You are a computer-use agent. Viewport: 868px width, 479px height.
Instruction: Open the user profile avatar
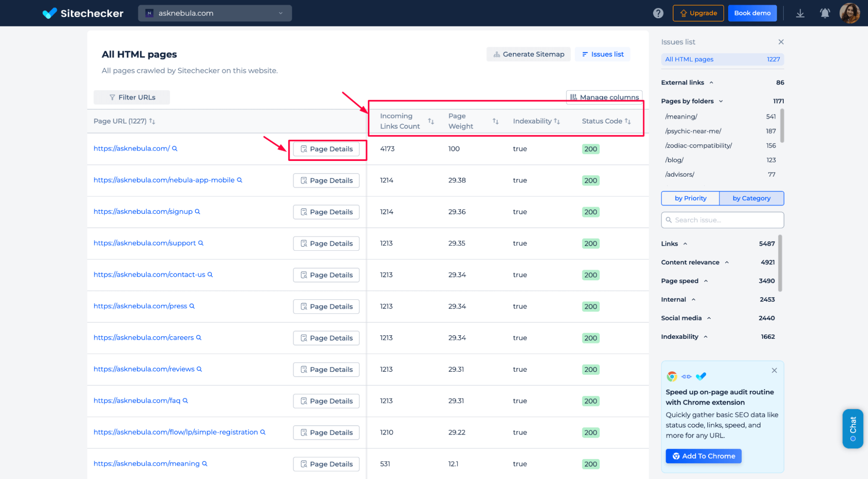849,13
